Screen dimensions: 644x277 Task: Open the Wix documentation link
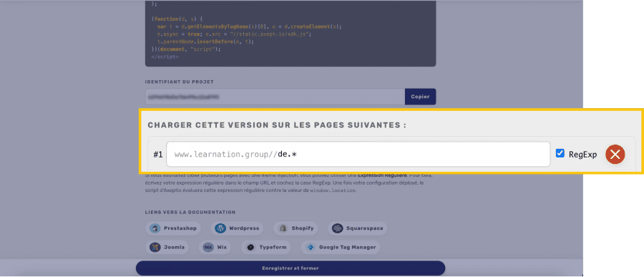click(215, 248)
